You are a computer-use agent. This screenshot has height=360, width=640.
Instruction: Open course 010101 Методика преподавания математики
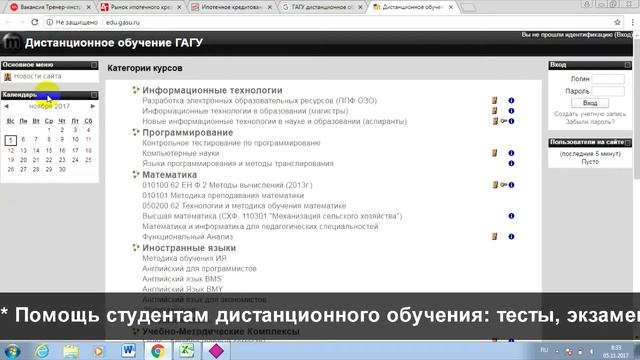(223, 196)
